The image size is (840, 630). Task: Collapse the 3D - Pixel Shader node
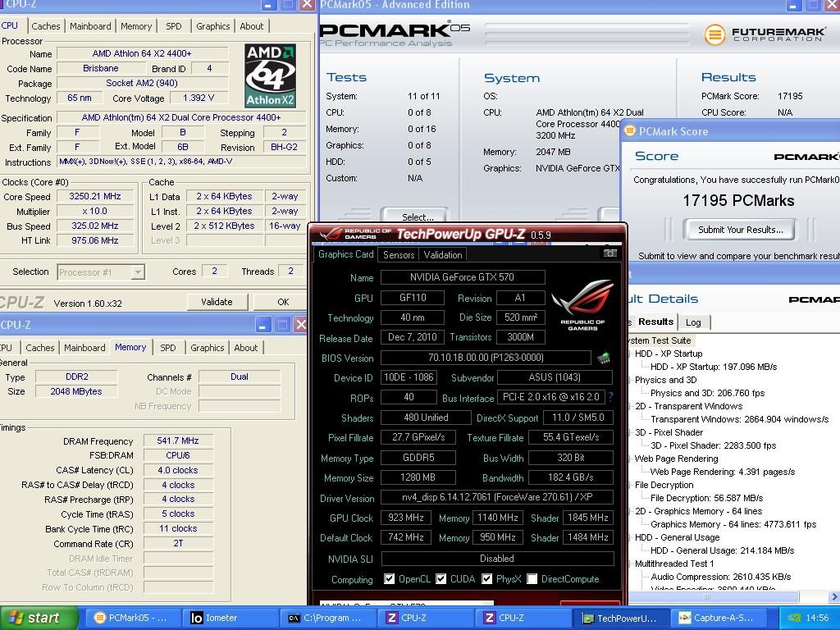[x=629, y=432]
